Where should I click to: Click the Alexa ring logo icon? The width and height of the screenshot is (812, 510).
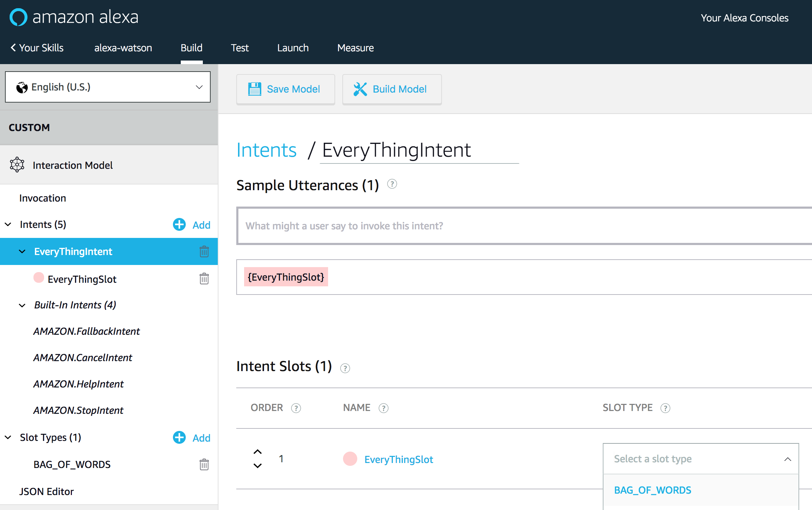[18, 17]
